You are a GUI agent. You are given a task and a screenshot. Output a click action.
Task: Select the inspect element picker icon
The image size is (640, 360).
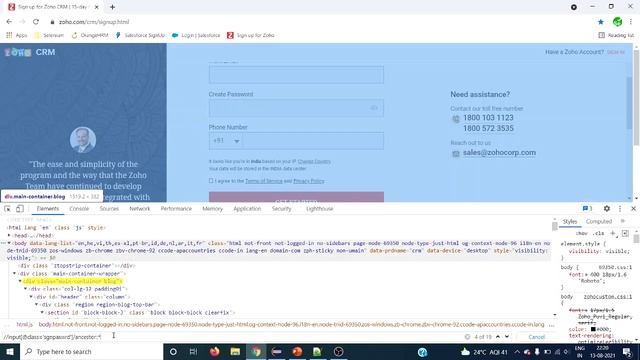7,209
